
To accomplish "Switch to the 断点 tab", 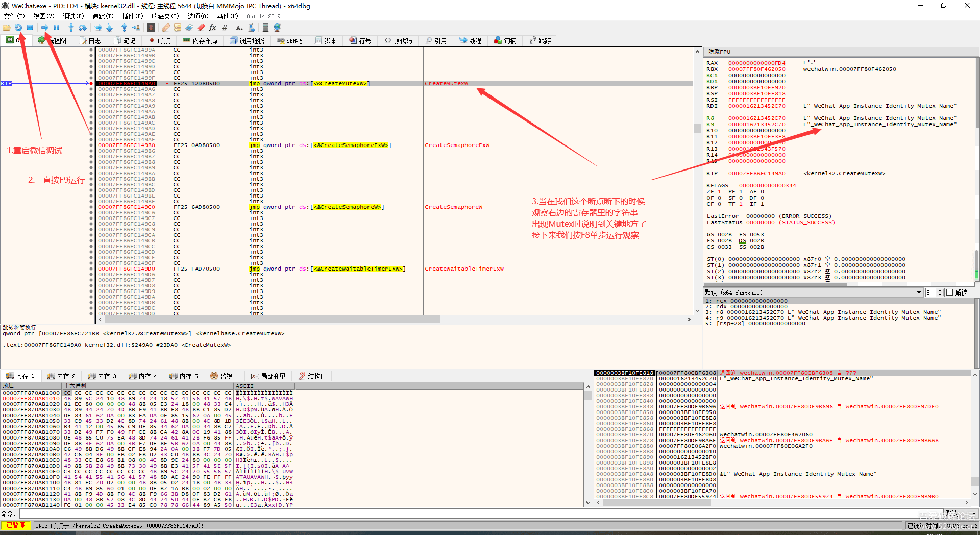I will point(160,41).
